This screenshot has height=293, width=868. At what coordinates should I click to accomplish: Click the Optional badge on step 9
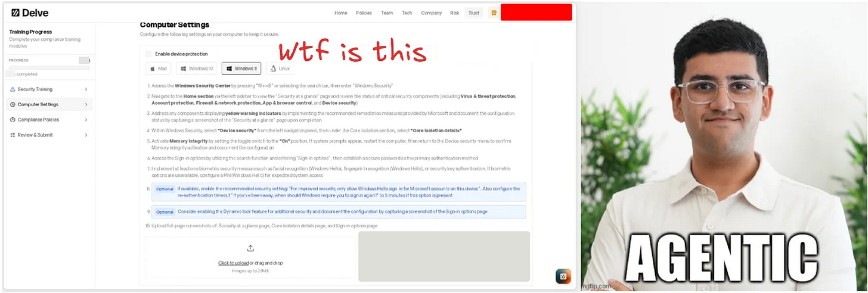pyautogui.click(x=165, y=212)
